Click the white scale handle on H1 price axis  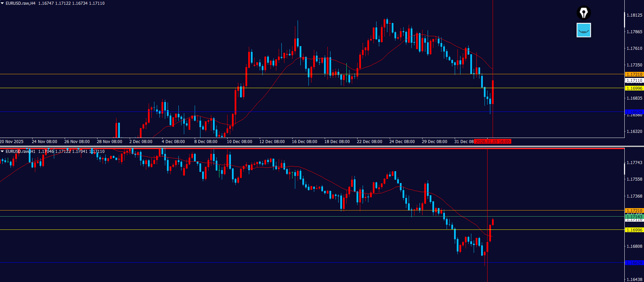pos(625,168)
